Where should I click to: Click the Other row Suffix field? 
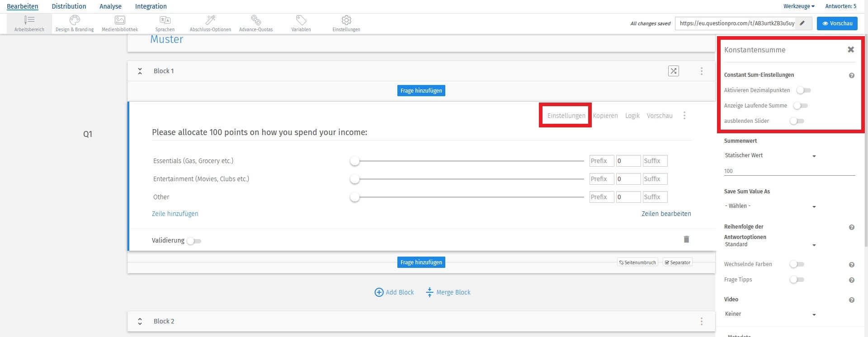pyautogui.click(x=655, y=197)
